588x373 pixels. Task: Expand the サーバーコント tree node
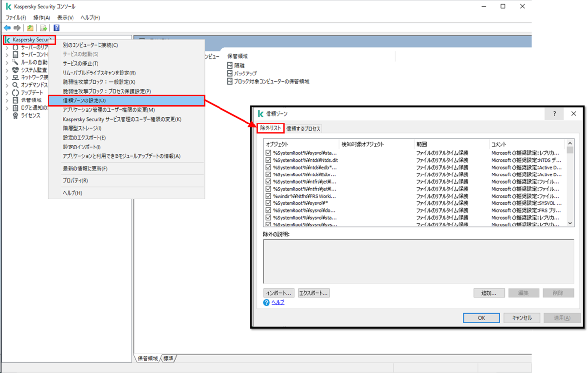pyautogui.click(x=7, y=55)
